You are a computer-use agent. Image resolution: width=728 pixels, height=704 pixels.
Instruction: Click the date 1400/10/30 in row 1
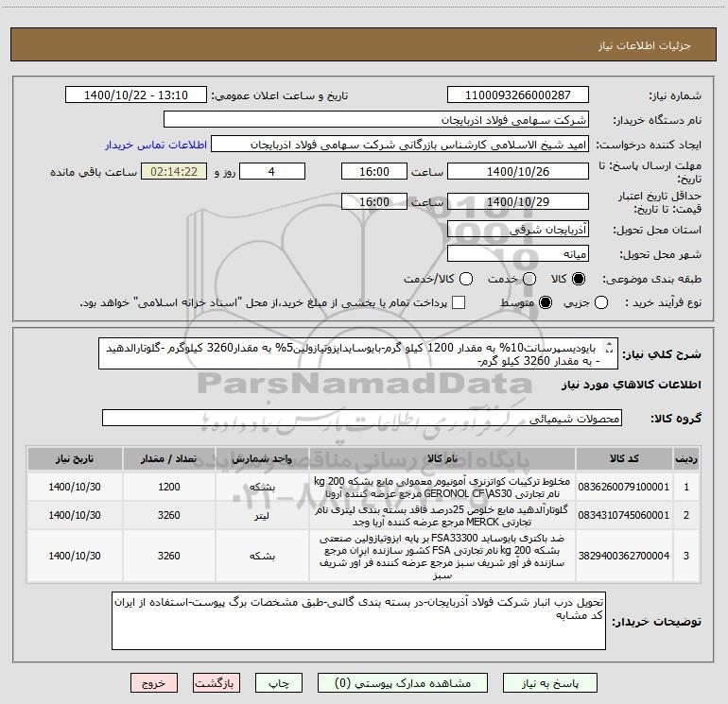pos(75,487)
